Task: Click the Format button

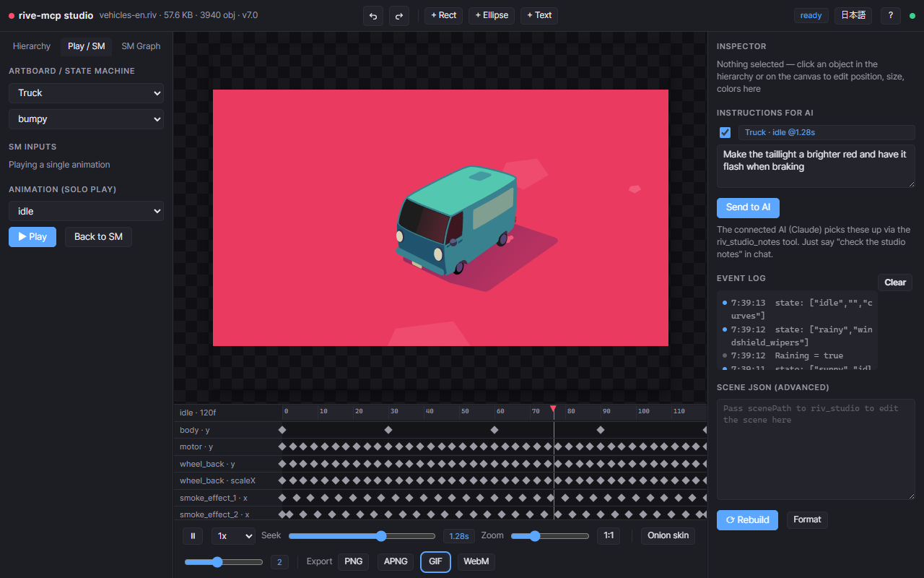Action: 807,520
